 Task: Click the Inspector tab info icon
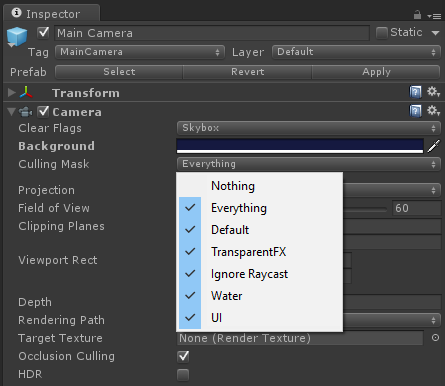pos(16,13)
